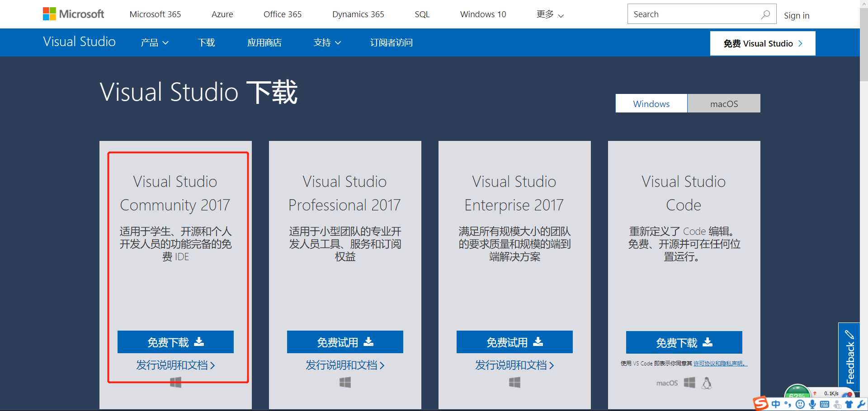Screen dimensions: 868x411
Task: Click macOS label under Visual Studio Code
Action: [667, 383]
